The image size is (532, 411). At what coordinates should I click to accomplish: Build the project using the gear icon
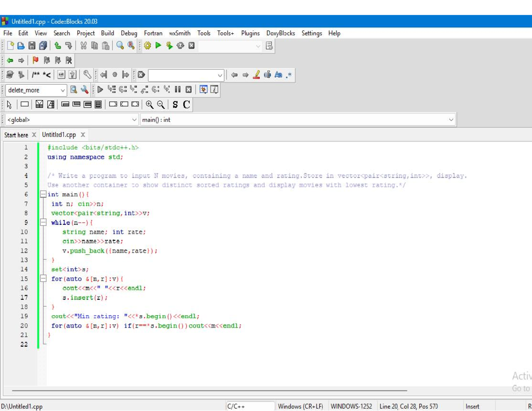(147, 45)
